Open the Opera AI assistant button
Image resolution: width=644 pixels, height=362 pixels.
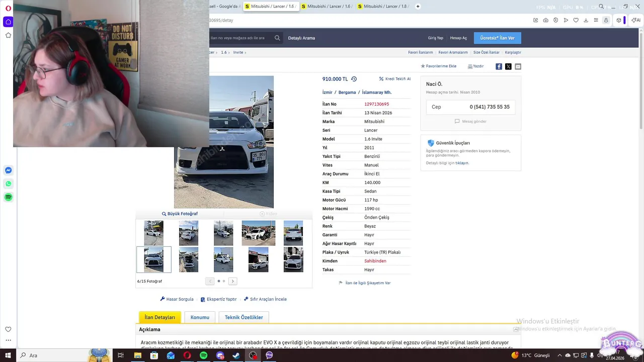click(x=635, y=20)
